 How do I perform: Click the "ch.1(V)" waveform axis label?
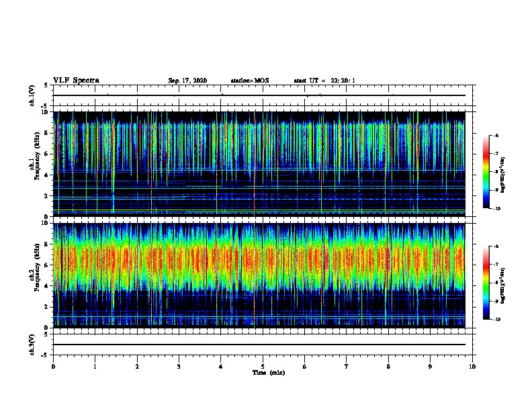click(32, 95)
